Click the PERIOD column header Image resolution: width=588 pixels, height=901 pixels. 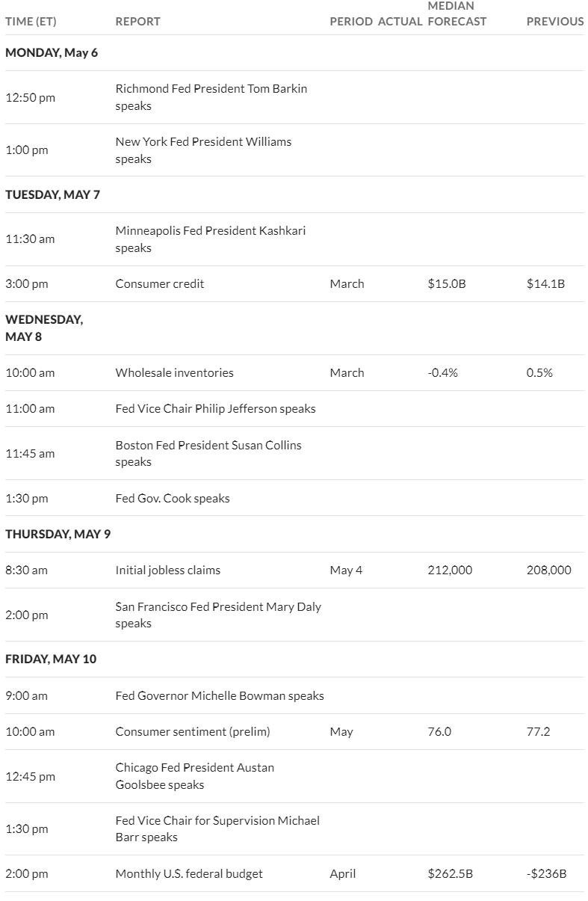(351, 22)
